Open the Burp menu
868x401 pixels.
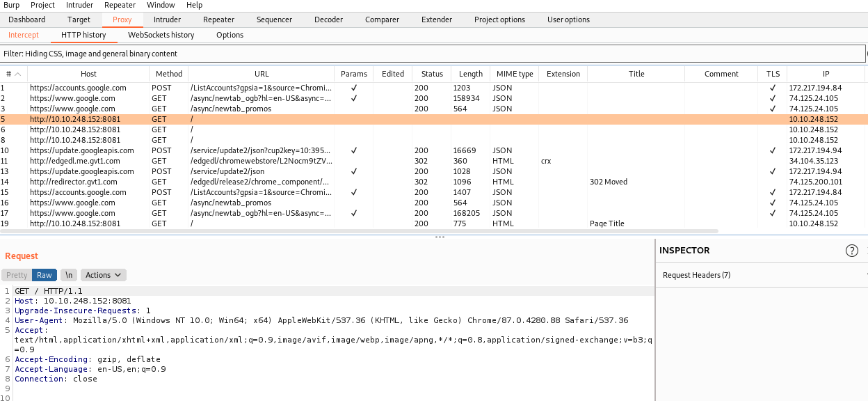pos(12,5)
